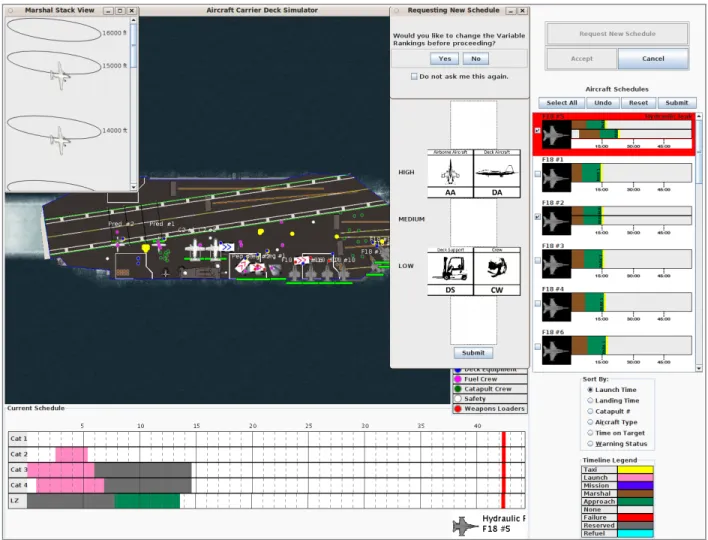The width and height of the screenshot is (708, 540).
Task: Click the yellow Taxi legend swatch
Action: (635, 470)
